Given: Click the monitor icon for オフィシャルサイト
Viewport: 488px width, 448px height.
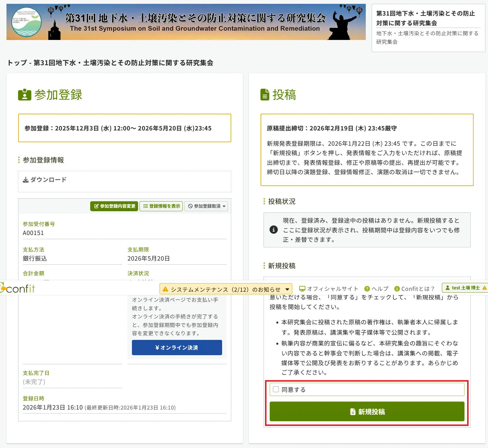Looking at the screenshot, I should click(302, 289).
